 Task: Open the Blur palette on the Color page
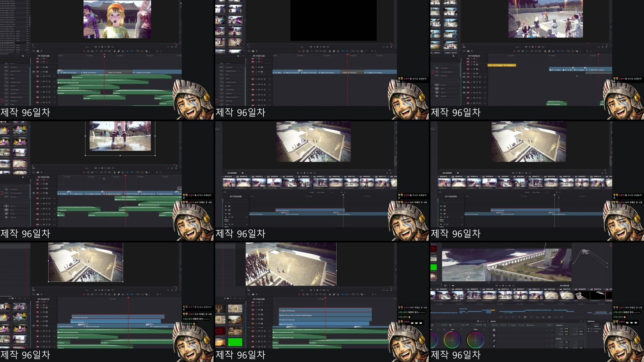click(543, 317)
